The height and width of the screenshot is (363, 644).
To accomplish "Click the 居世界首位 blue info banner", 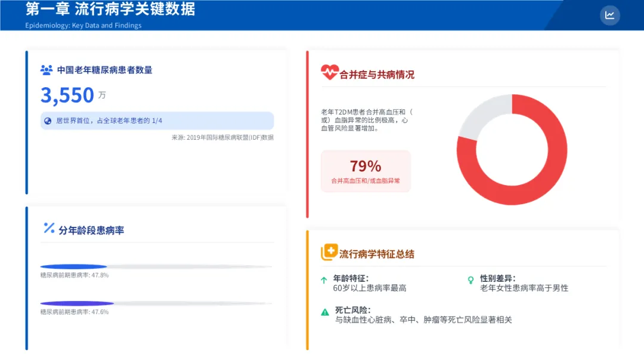I will point(157,121).
